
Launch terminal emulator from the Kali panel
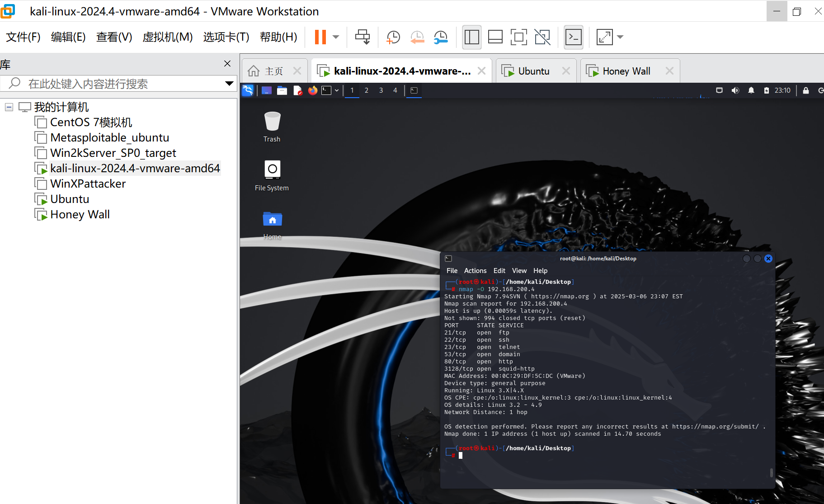(x=326, y=90)
